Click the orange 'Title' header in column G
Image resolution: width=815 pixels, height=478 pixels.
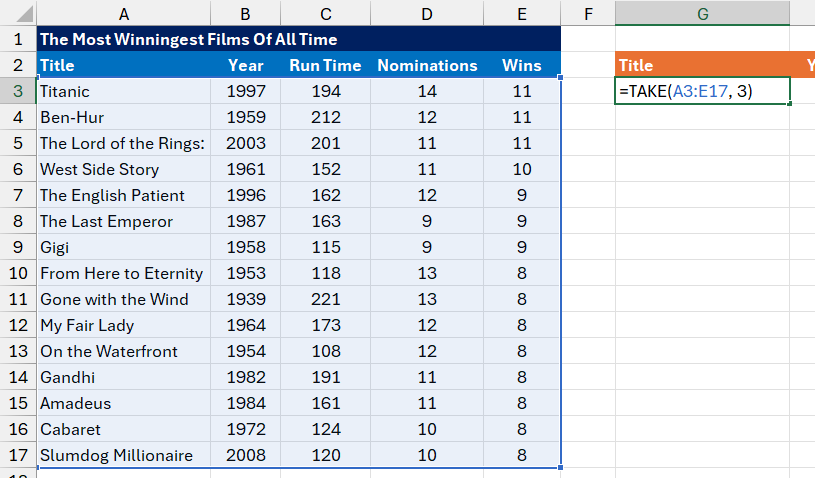702,65
